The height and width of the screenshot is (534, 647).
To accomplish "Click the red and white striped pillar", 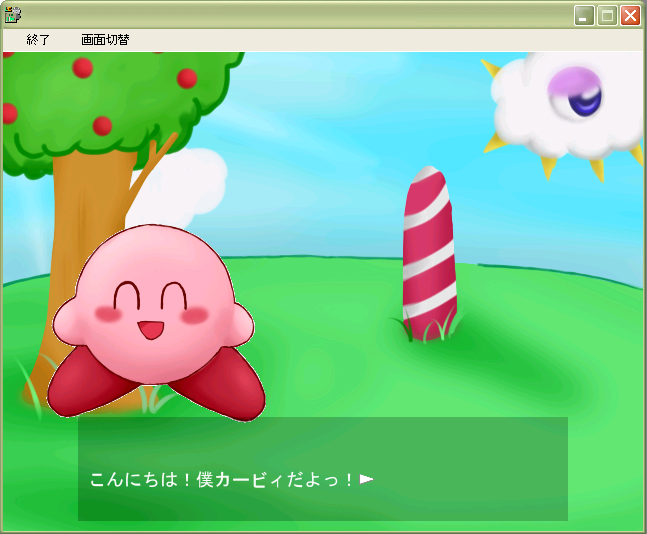I will coord(429,254).
